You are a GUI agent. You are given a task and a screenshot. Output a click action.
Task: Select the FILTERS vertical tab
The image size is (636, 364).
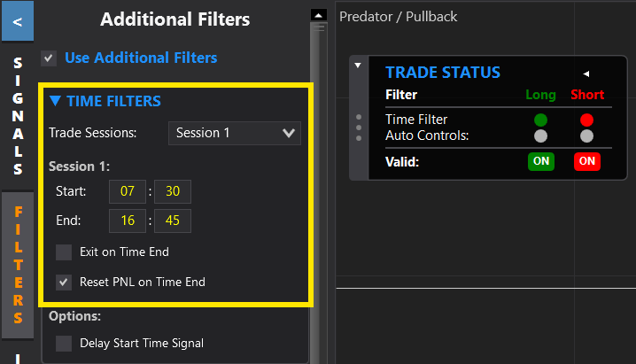click(x=18, y=266)
